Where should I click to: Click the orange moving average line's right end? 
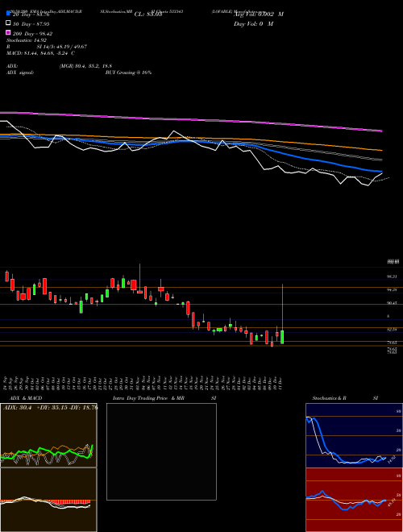pyautogui.click(x=380, y=150)
